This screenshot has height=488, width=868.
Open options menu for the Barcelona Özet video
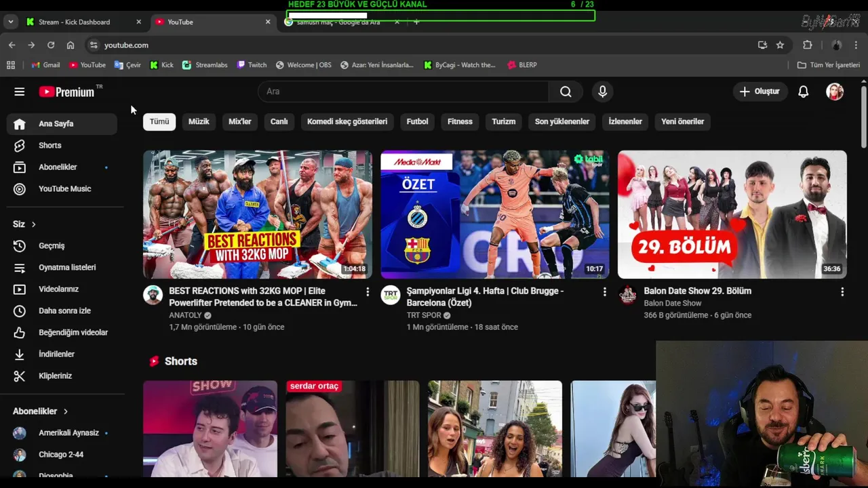tap(605, 291)
